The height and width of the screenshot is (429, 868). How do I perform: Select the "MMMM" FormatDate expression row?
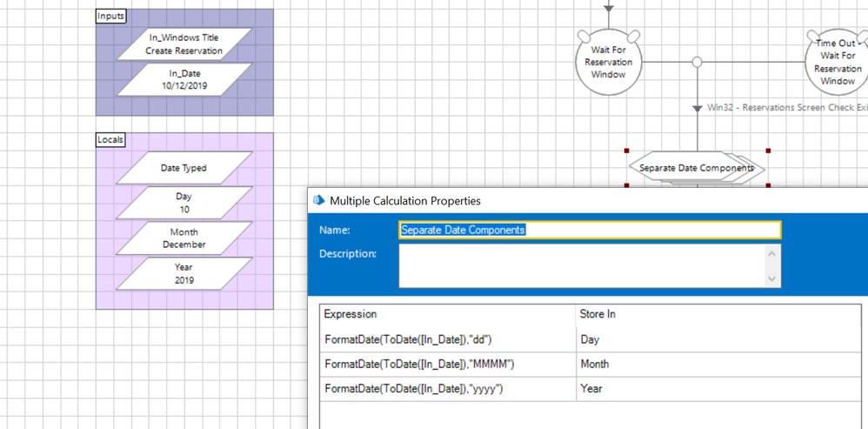(x=420, y=364)
